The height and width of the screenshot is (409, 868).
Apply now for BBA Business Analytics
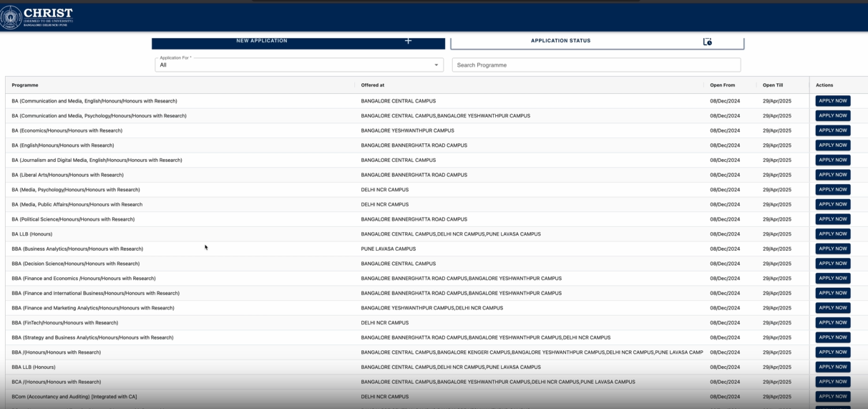832,249
